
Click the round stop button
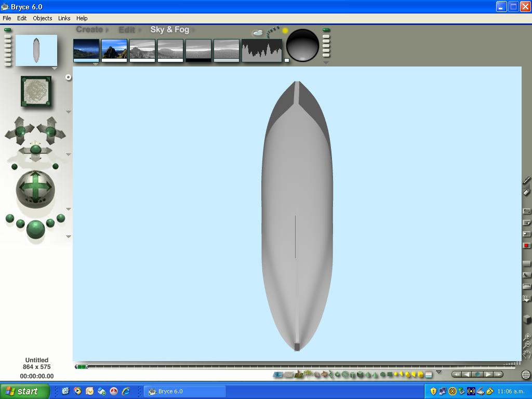point(477,375)
